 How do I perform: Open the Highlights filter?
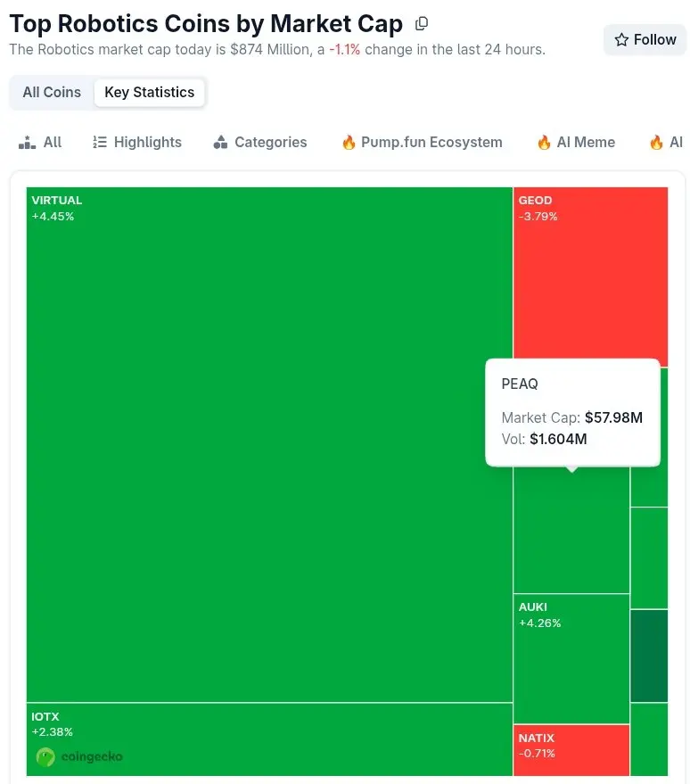[147, 143]
